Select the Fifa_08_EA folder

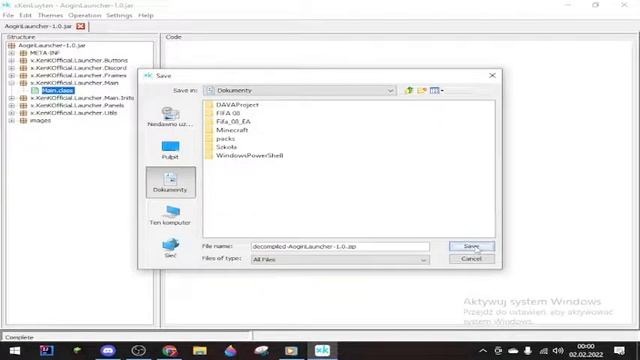pos(228,122)
